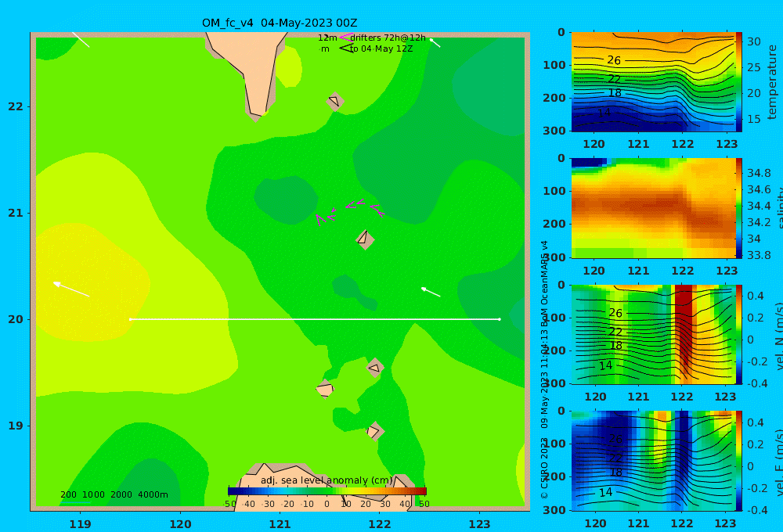Image resolution: width=783 pixels, height=532 pixels.
Task: Click the latitude label 22 on the main map
Action: pyautogui.click(x=16, y=106)
